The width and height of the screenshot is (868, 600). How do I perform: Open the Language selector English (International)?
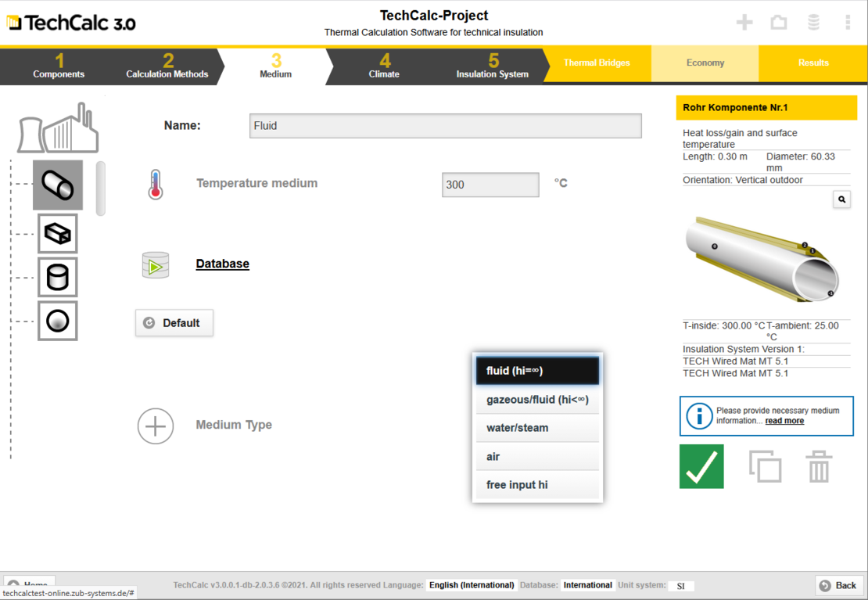tap(472, 585)
